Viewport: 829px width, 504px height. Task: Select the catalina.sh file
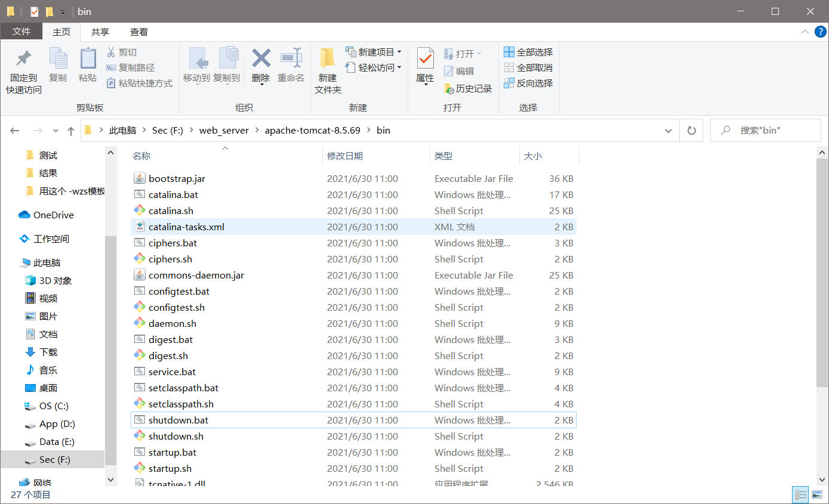pos(353,211)
